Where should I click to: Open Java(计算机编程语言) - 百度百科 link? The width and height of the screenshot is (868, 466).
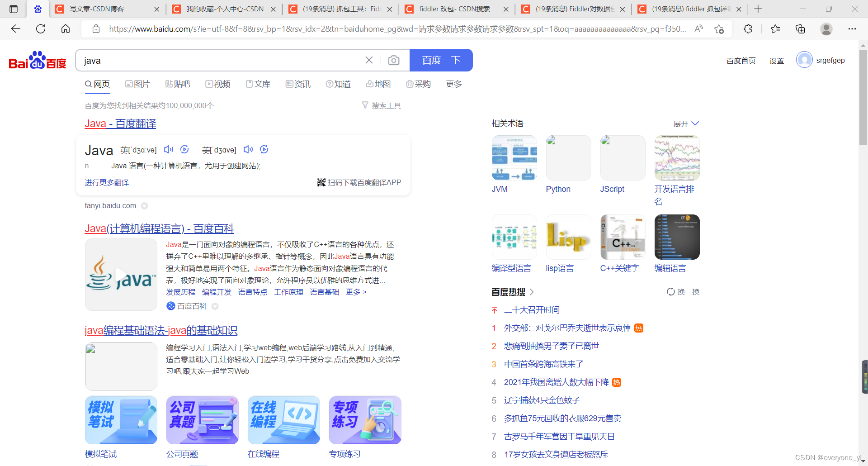[x=159, y=228]
